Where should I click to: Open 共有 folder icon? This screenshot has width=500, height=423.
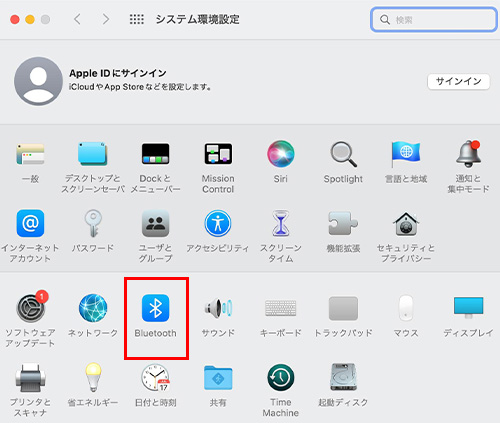tap(218, 378)
